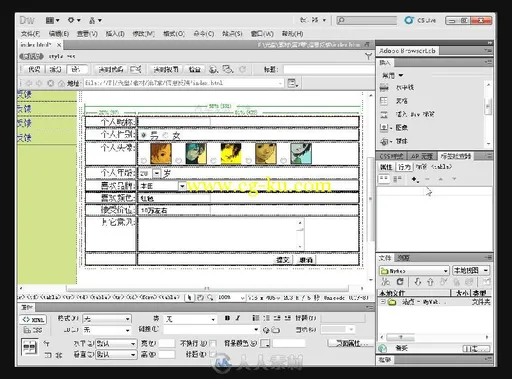Open the Layout icon menu in application bar
Viewport: 512px width, 379px height.
52,20
